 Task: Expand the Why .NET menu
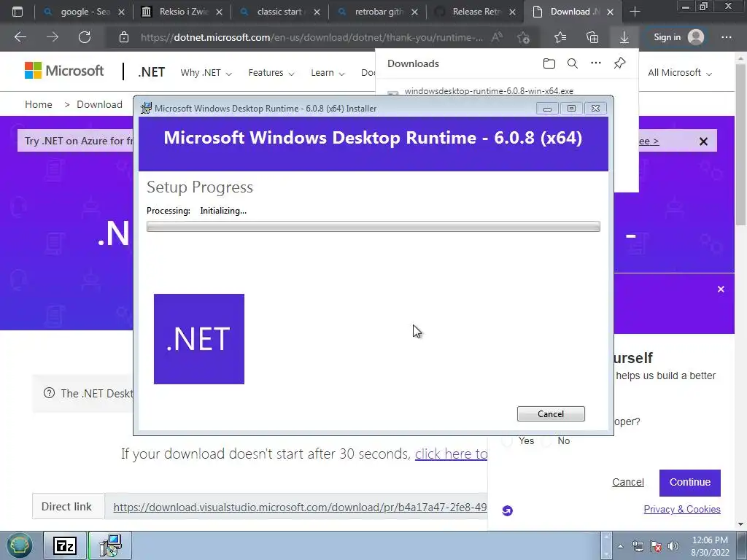(x=206, y=73)
